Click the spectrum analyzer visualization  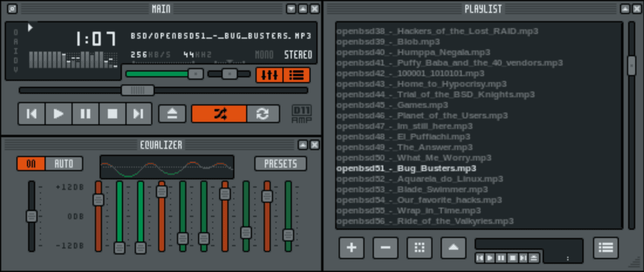pyautogui.click(x=73, y=60)
